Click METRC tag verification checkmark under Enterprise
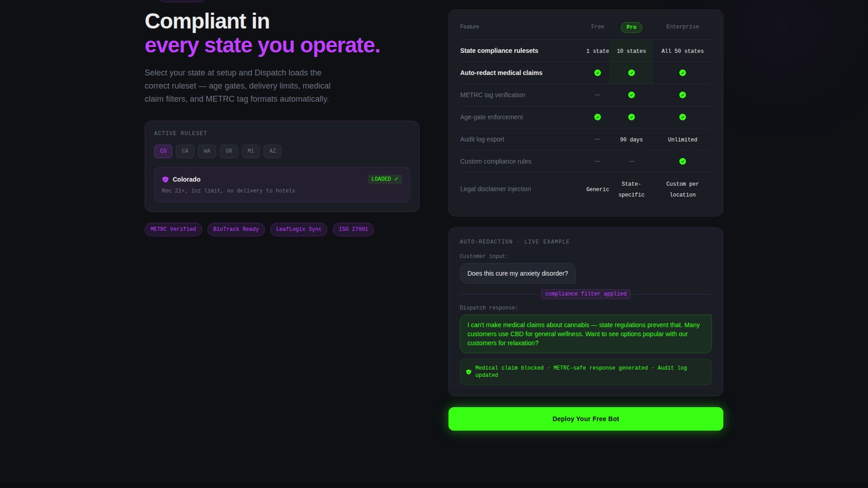Viewport: 868px width, 488px height. pyautogui.click(x=683, y=95)
